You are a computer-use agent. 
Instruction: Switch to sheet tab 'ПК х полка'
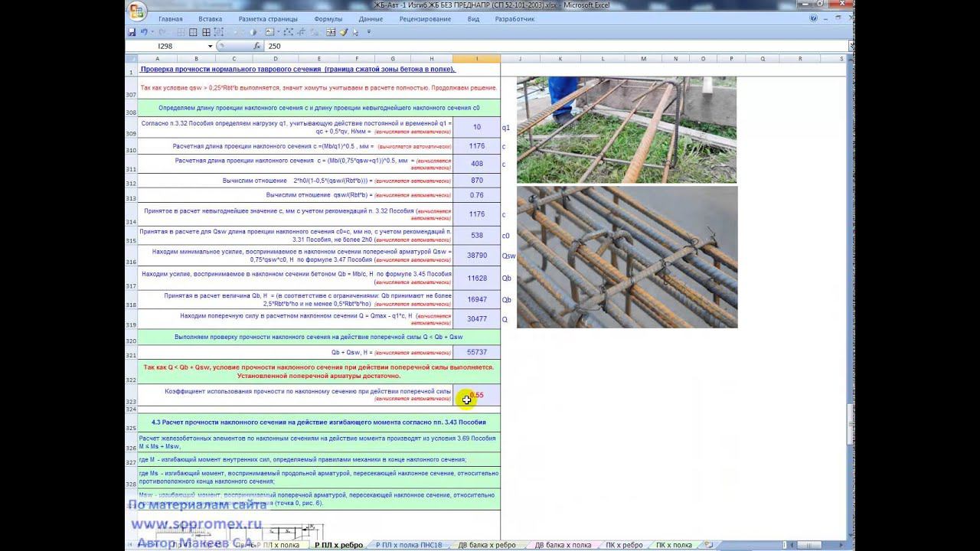click(674, 545)
